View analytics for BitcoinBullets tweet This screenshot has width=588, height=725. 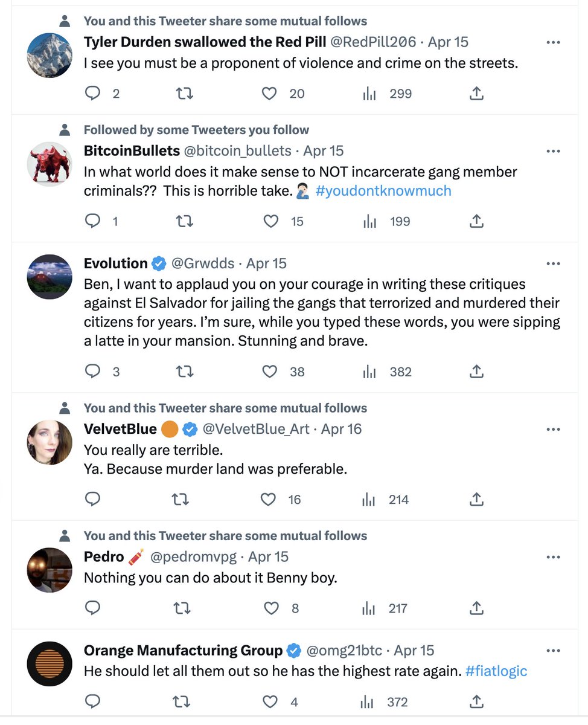(x=369, y=222)
